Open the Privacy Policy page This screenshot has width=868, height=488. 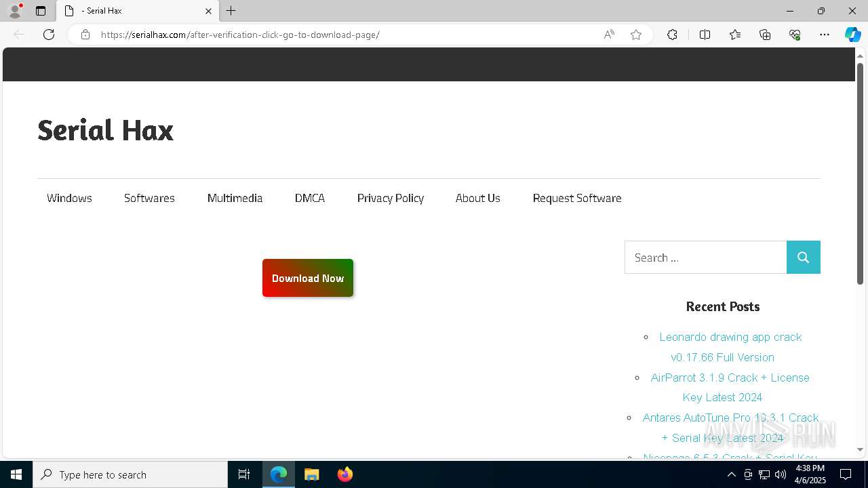tap(391, 198)
